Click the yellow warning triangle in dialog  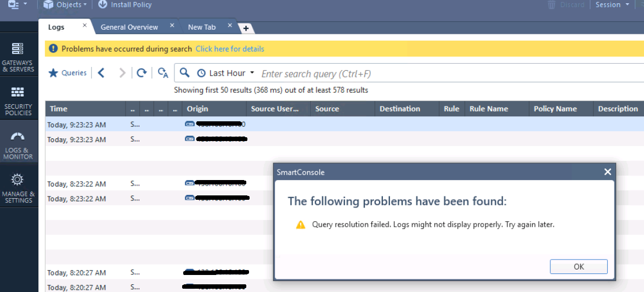pyautogui.click(x=301, y=224)
